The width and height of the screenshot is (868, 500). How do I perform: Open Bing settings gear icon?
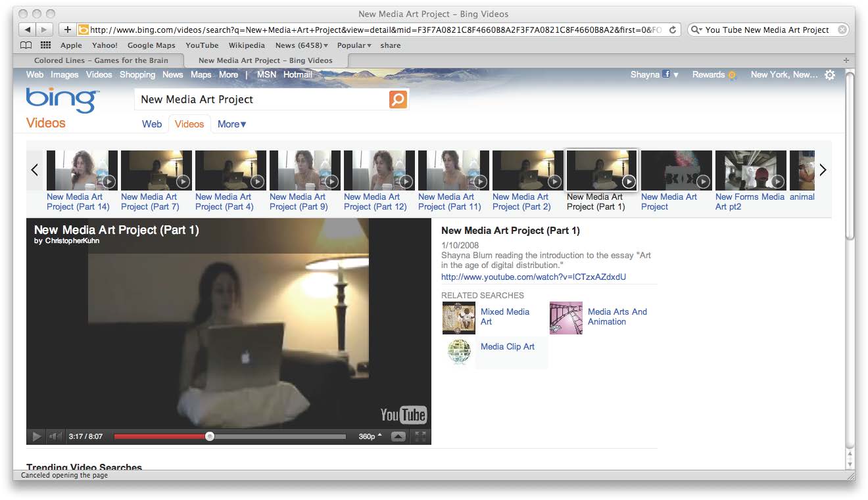point(830,75)
